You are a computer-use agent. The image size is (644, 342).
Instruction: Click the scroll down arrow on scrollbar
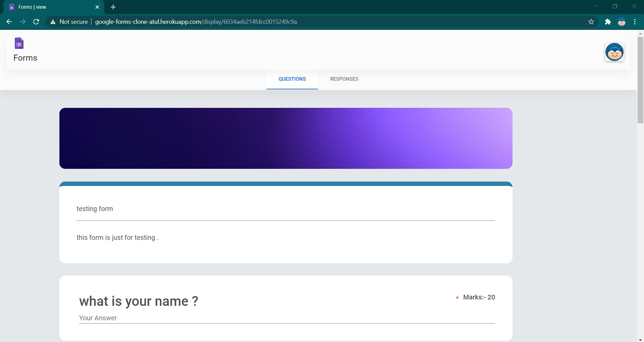tap(640, 340)
